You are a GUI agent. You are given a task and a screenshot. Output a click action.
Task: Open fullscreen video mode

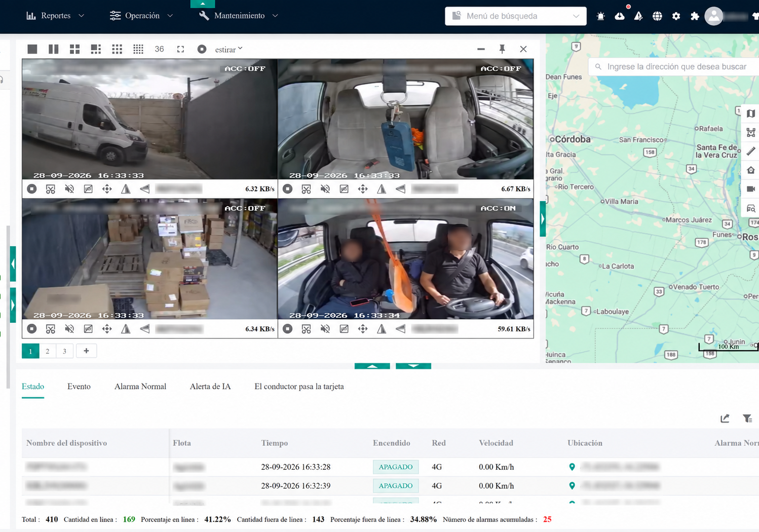coord(180,49)
